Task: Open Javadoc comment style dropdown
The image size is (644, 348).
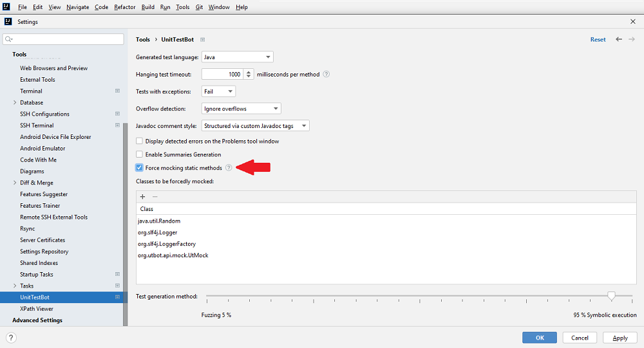Action: (255, 126)
